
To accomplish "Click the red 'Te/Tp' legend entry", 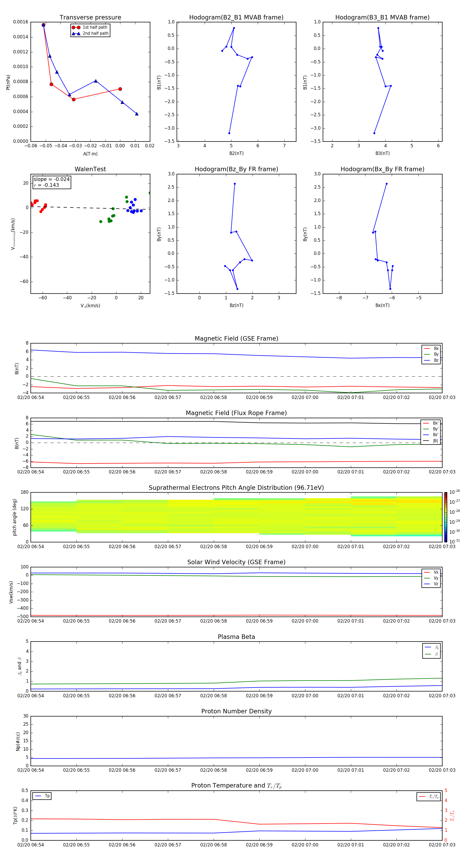I will point(429,796).
